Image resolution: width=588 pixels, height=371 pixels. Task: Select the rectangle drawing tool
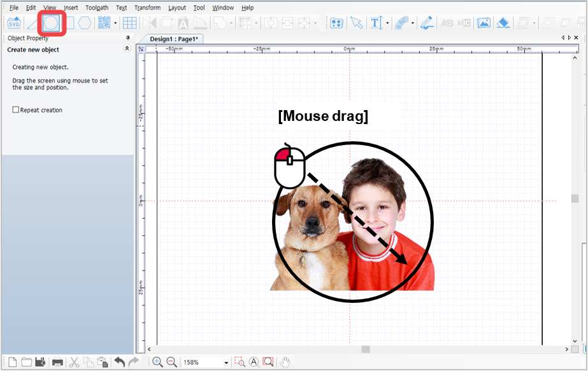click(69, 24)
